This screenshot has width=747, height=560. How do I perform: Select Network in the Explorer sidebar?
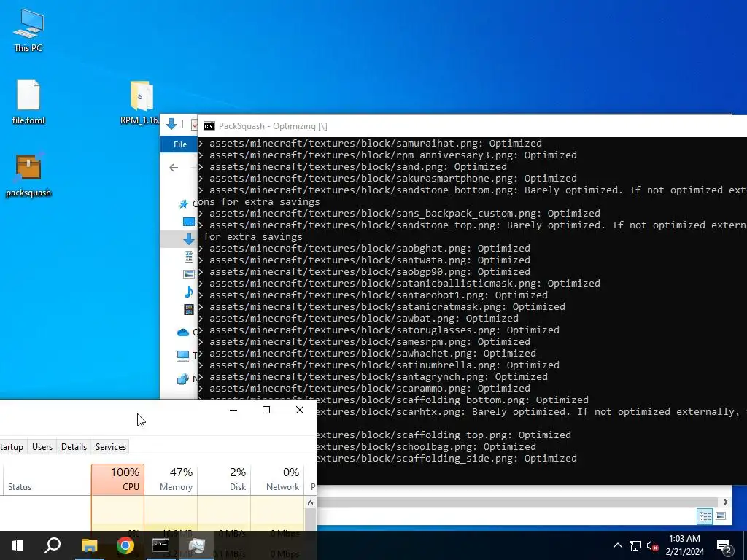click(183, 379)
